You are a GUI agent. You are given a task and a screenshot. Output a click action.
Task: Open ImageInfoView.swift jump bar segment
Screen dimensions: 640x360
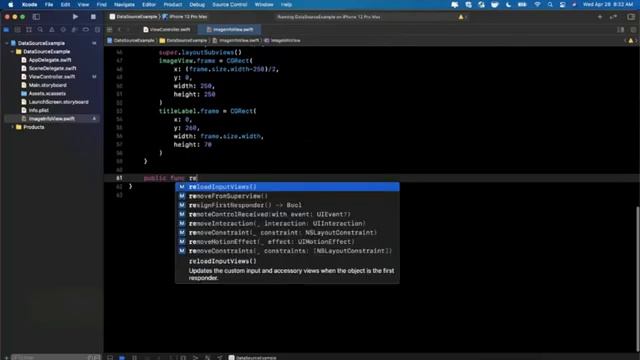coord(236,40)
